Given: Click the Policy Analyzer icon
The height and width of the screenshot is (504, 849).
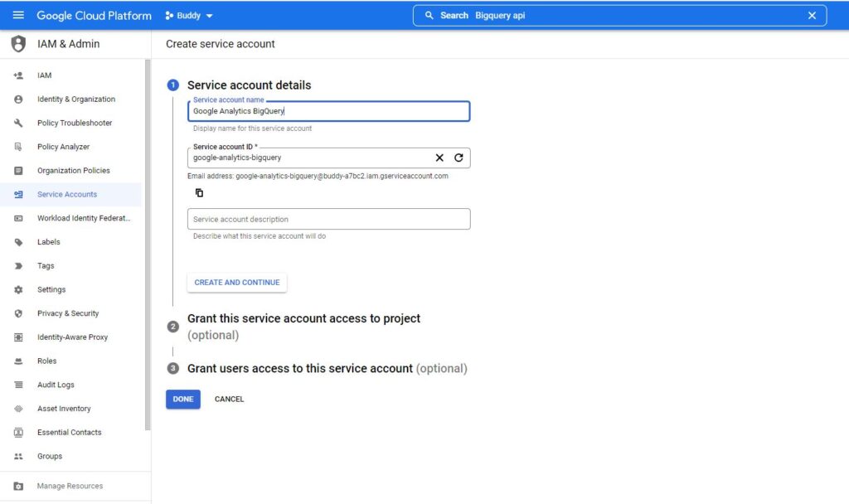Looking at the screenshot, I should 18,147.
